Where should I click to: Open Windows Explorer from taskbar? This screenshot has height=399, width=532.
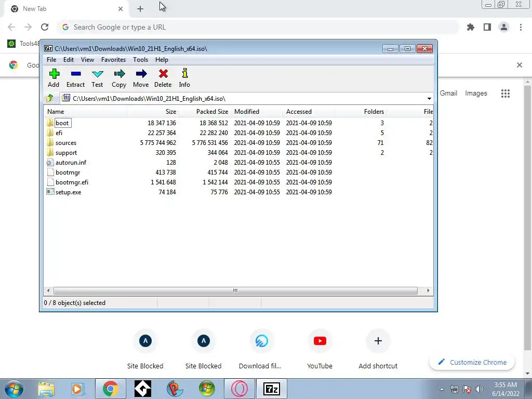[x=46, y=389]
